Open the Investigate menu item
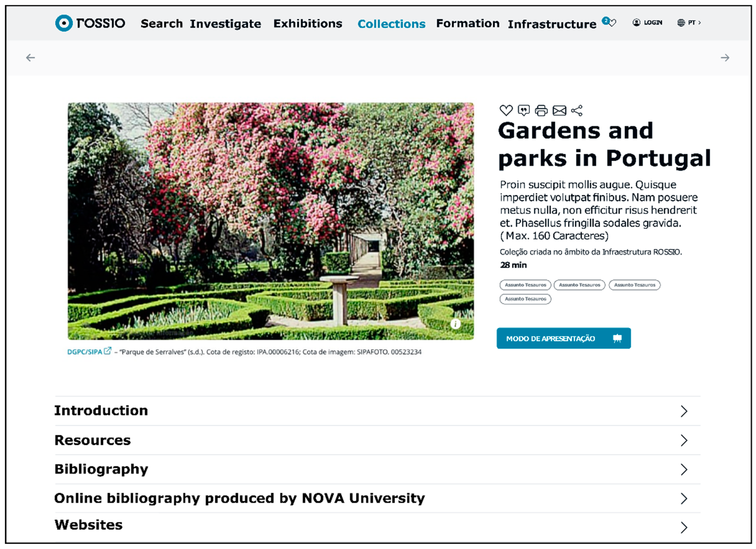756x549 pixels. 225,24
